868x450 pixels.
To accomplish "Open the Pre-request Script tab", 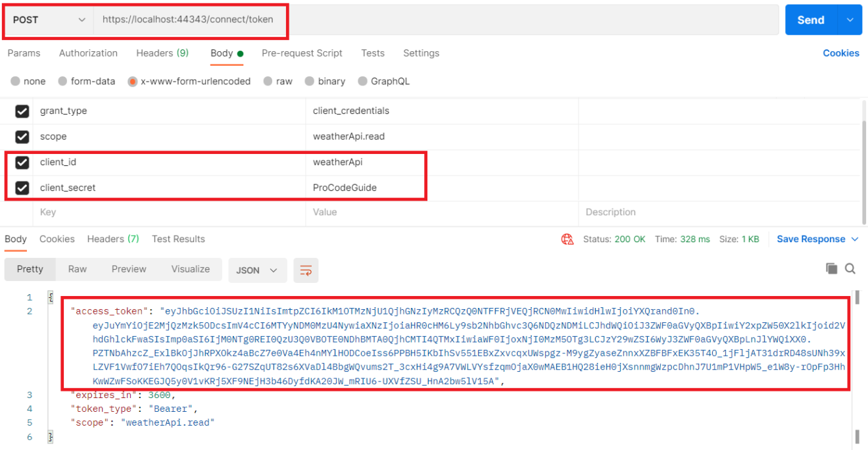I will click(x=302, y=53).
